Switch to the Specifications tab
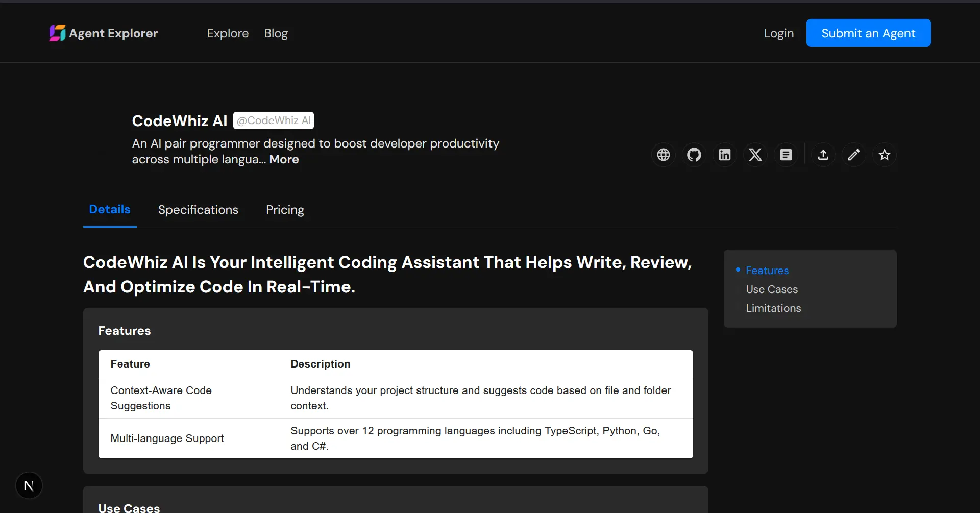Viewport: 980px width, 513px height. pos(198,210)
